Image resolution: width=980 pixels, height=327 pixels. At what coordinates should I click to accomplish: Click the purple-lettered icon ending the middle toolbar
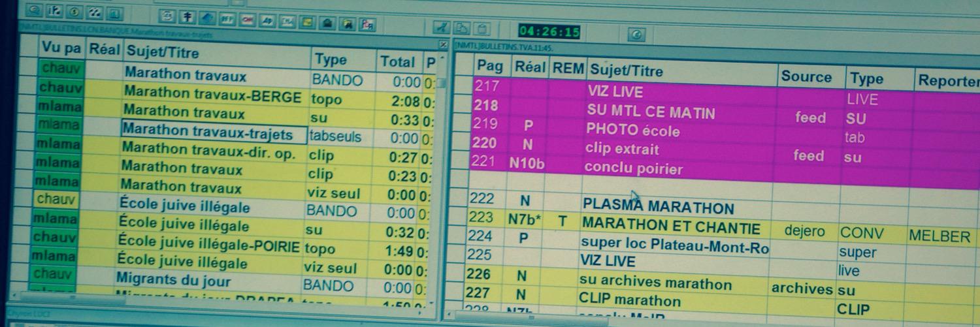point(367,25)
